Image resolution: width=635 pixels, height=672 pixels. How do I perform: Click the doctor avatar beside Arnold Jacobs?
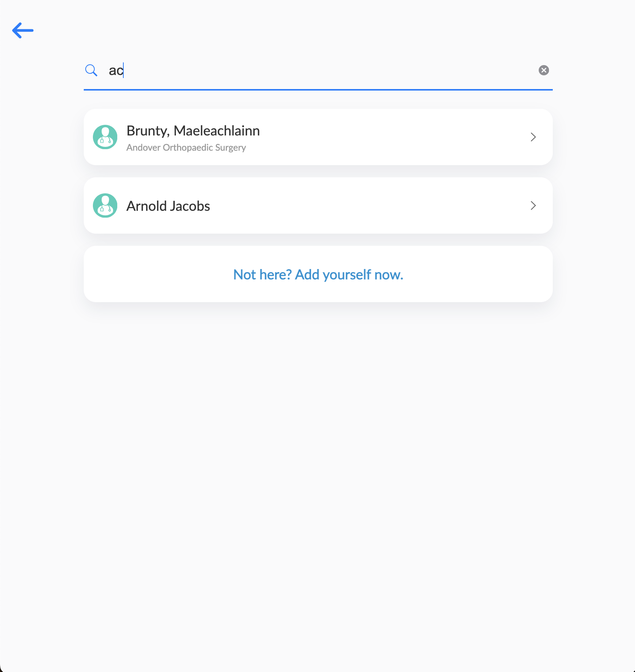click(105, 205)
